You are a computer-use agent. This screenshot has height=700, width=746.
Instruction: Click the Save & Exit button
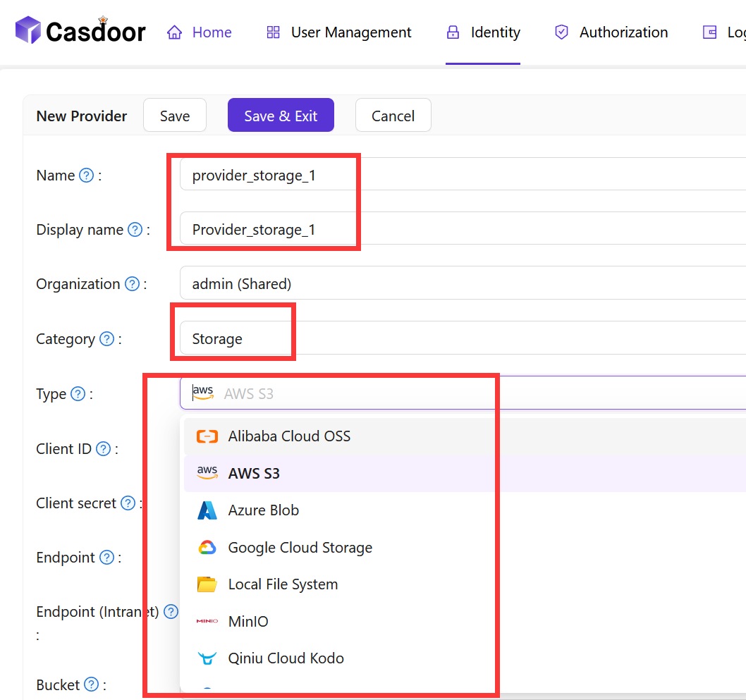pyautogui.click(x=281, y=115)
